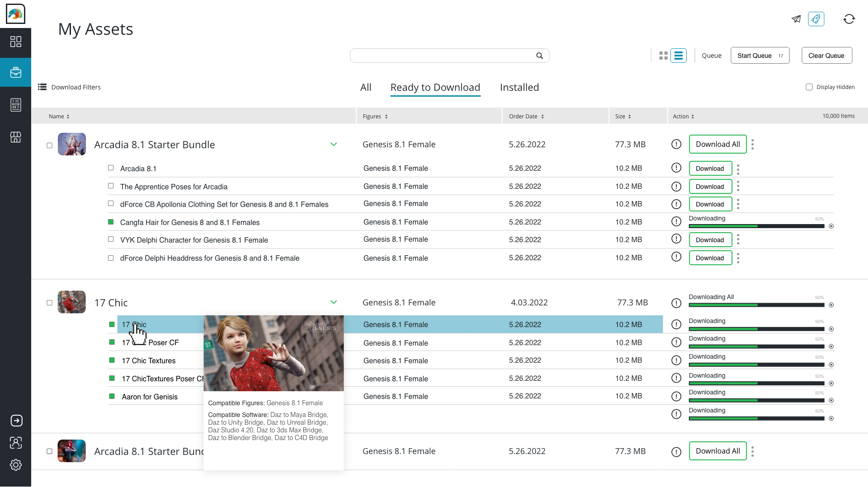The height and width of the screenshot is (487, 868).
Task: Click the Start Queue button
Action: click(760, 56)
